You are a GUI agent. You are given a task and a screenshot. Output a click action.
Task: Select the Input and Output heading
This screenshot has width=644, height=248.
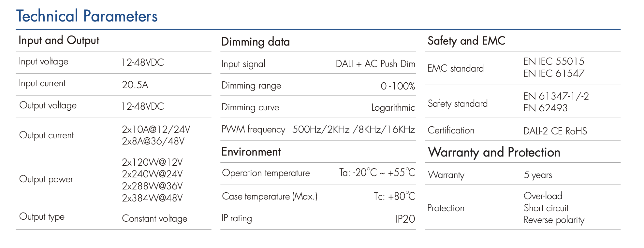(59, 40)
